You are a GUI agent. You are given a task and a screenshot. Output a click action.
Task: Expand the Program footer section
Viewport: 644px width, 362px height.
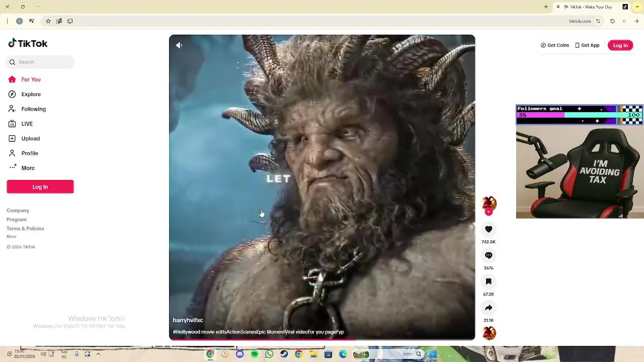click(16, 220)
